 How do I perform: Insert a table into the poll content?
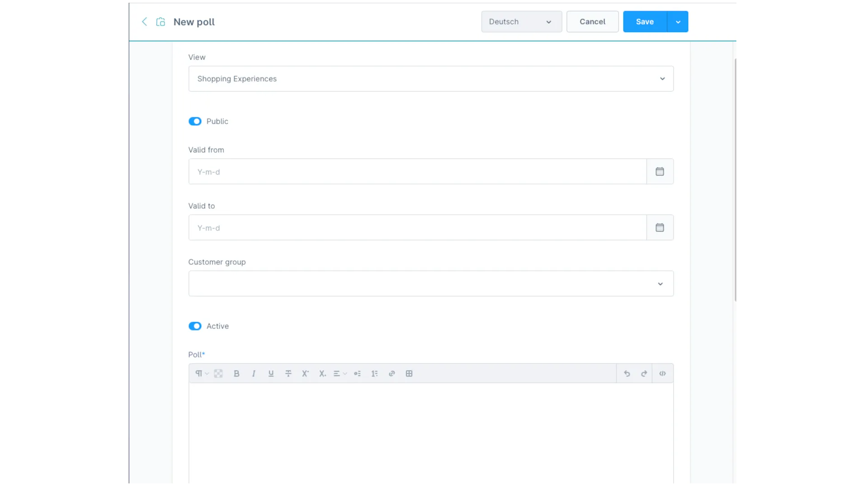click(409, 373)
